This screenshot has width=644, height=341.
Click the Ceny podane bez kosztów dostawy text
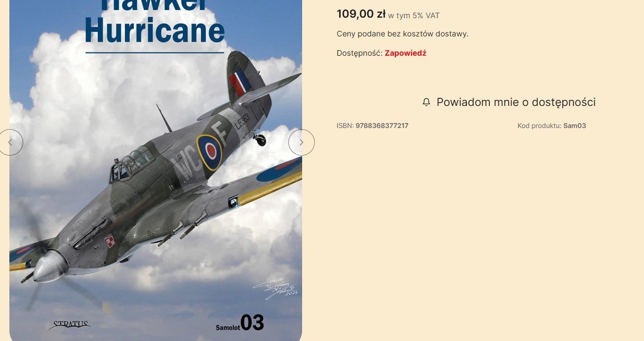pyautogui.click(x=403, y=34)
